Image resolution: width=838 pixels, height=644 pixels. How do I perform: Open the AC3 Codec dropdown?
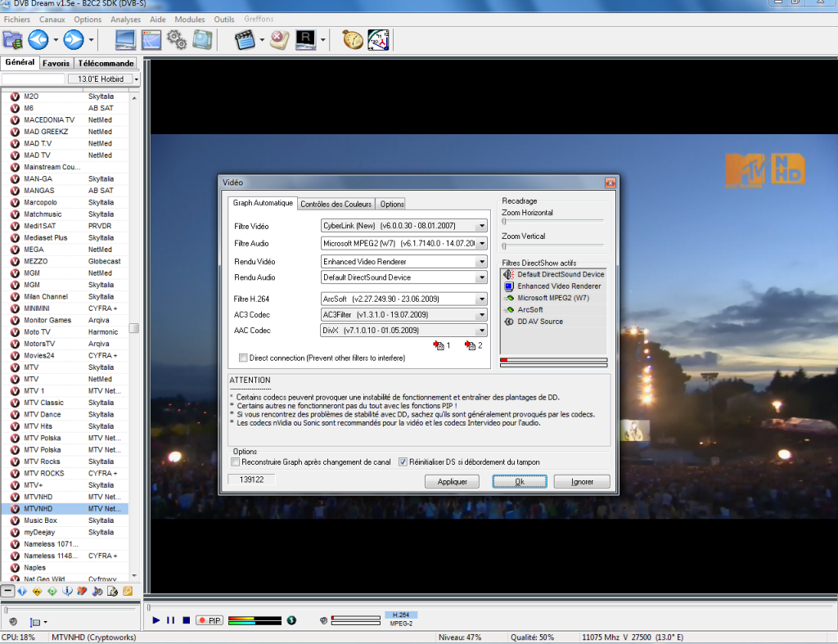tap(481, 315)
